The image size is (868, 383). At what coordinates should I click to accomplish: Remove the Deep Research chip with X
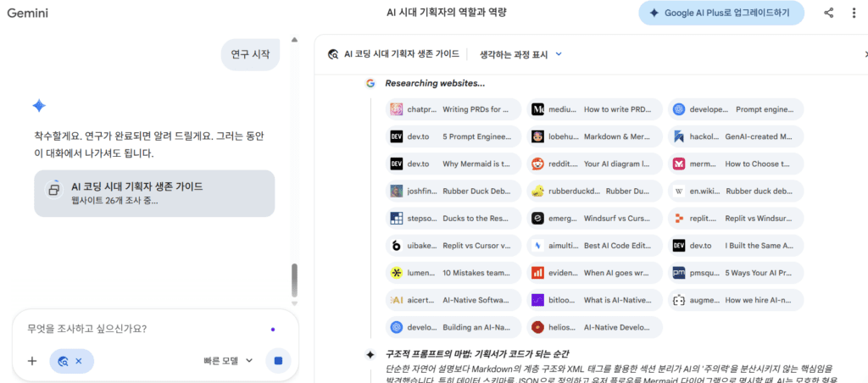click(x=78, y=361)
